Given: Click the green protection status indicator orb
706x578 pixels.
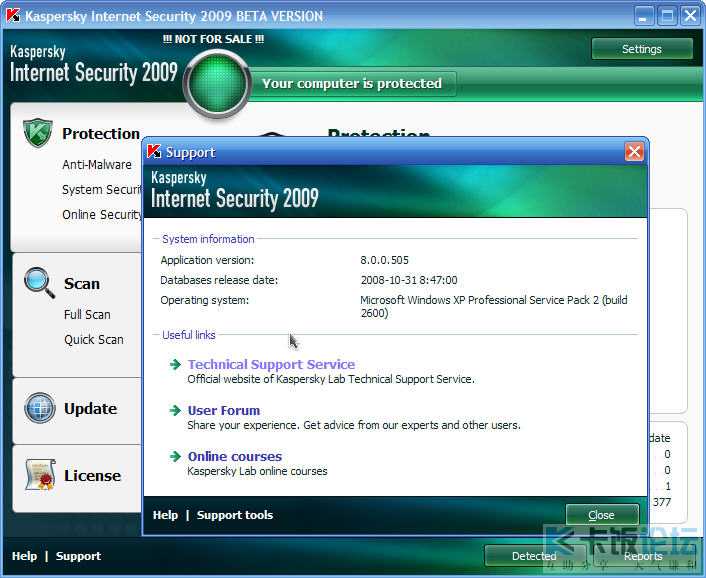Looking at the screenshot, I should (x=217, y=84).
